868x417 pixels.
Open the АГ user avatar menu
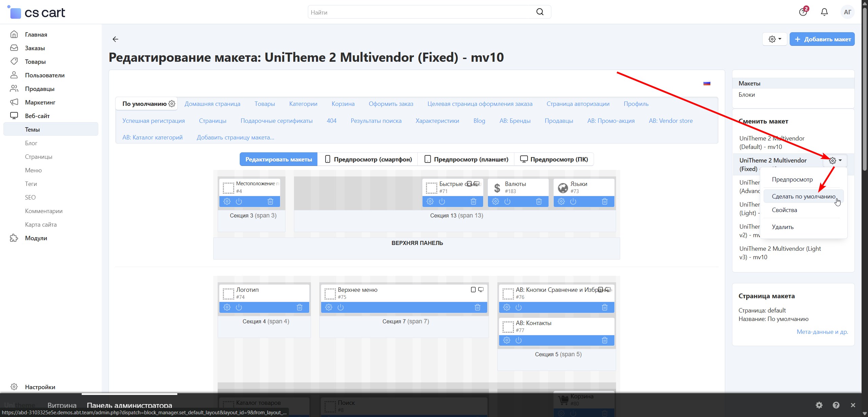point(847,12)
